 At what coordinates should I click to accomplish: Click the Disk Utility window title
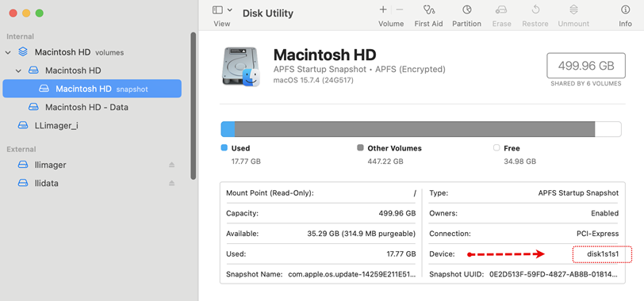coord(268,13)
